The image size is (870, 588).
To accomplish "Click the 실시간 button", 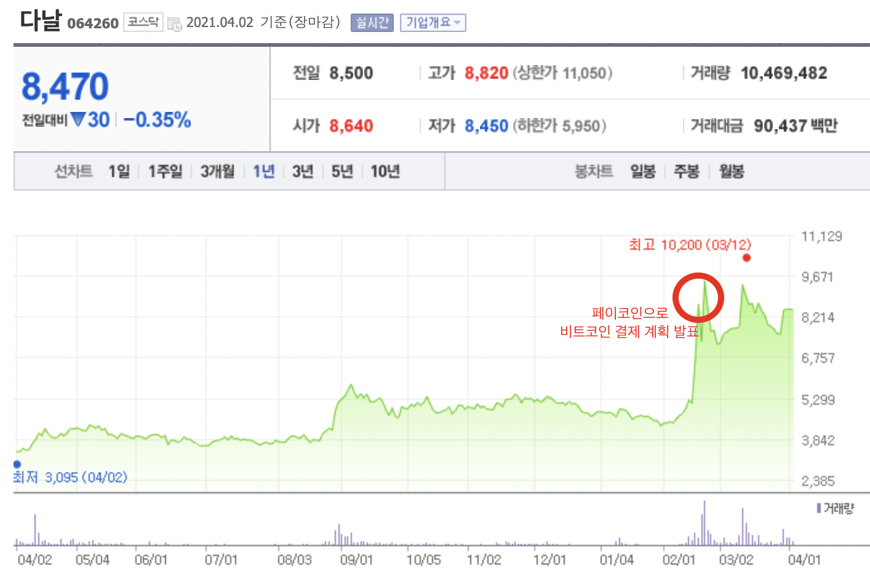I will pyautogui.click(x=372, y=22).
